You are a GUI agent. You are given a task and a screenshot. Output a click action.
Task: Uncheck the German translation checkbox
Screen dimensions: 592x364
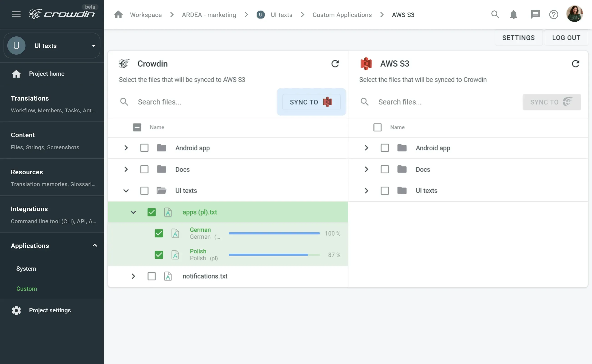coord(159,233)
